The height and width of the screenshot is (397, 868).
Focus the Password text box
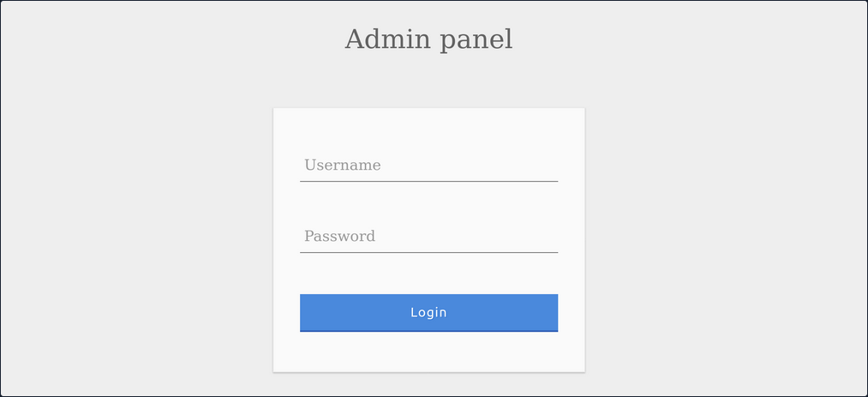pyautogui.click(x=428, y=237)
